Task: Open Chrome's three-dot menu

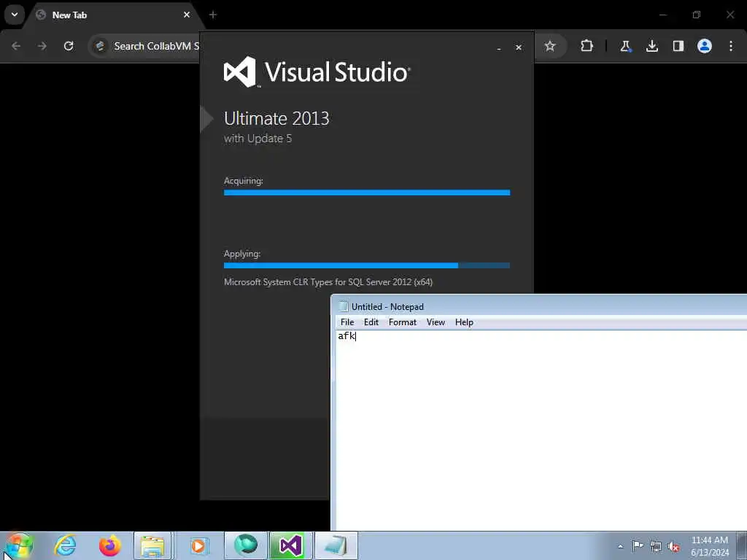Action: (731, 46)
